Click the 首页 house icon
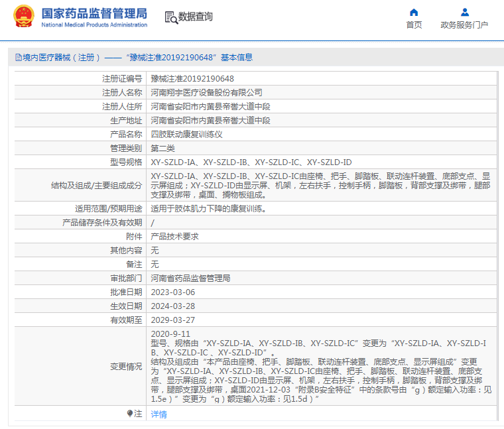The width and height of the screenshot is (504, 429). 414,12
